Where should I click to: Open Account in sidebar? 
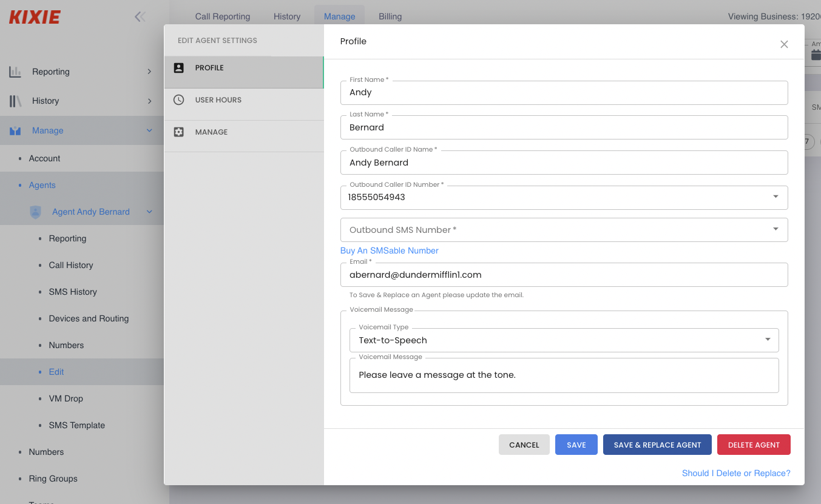click(x=45, y=158)
